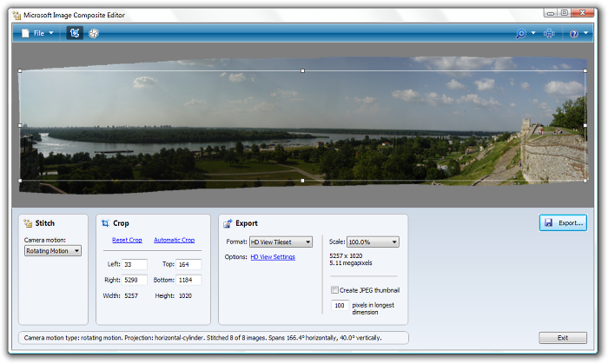Screen dimensions: 608x364
Task: Click the Bottom crop value field
Action: pos(188,280)
